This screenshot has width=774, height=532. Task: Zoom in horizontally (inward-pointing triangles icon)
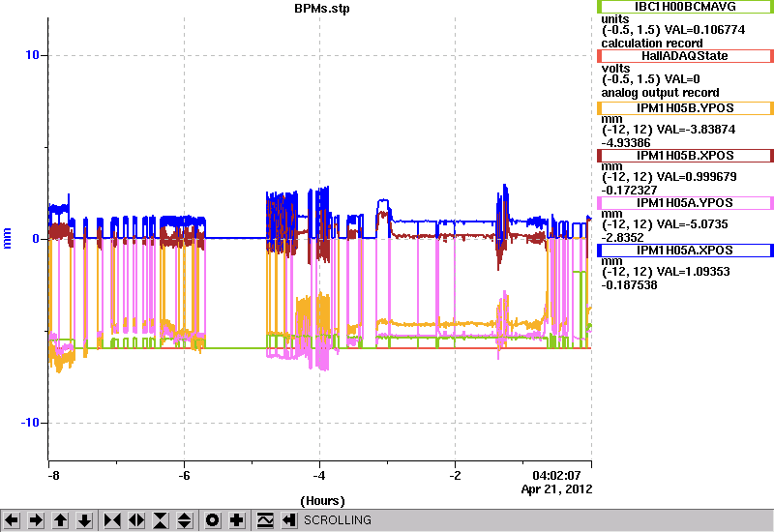112,520
